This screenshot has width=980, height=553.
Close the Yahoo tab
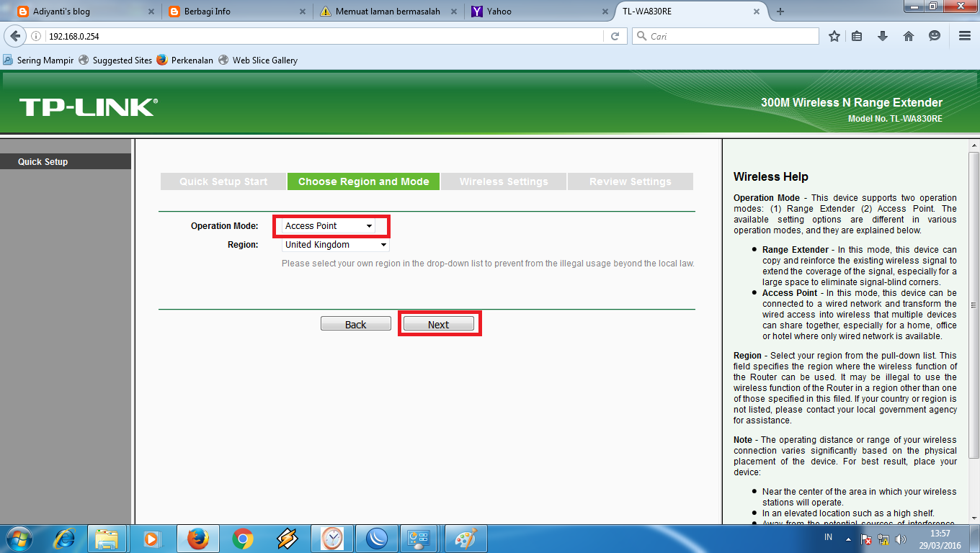pos(605,12)
